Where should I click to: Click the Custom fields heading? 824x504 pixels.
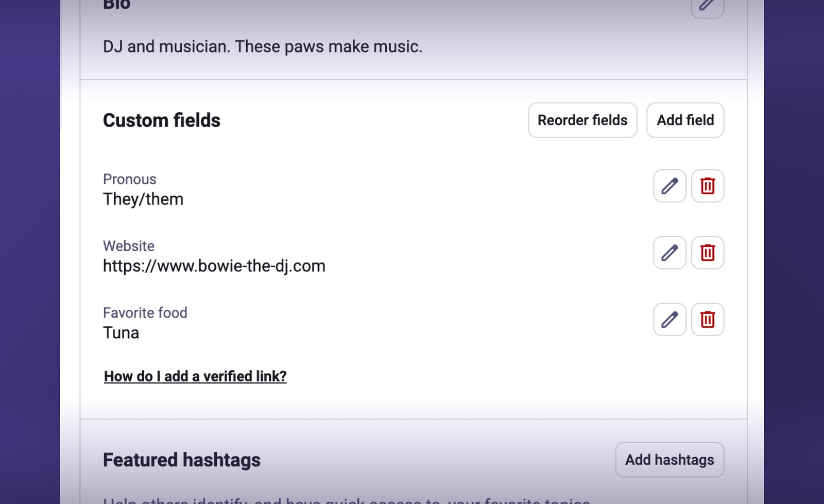161,120
